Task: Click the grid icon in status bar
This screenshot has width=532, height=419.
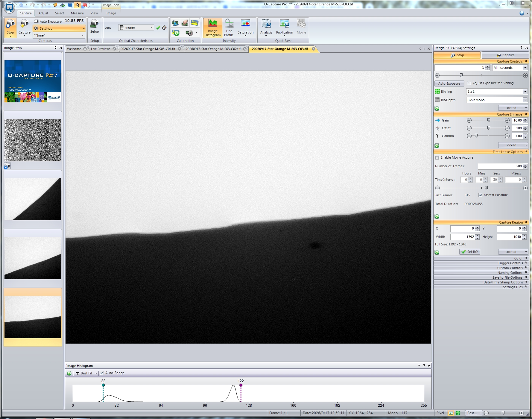Action: 458,413
